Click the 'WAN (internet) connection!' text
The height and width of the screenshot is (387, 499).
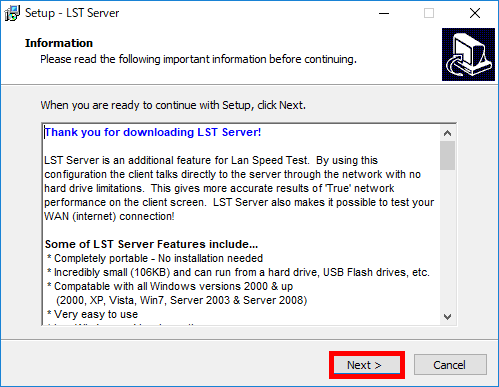[109, 216]
